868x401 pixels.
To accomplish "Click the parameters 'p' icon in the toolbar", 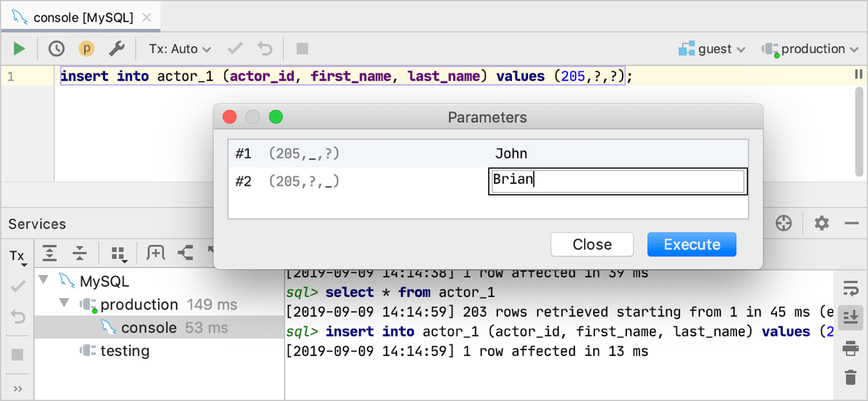I will 87,49.
